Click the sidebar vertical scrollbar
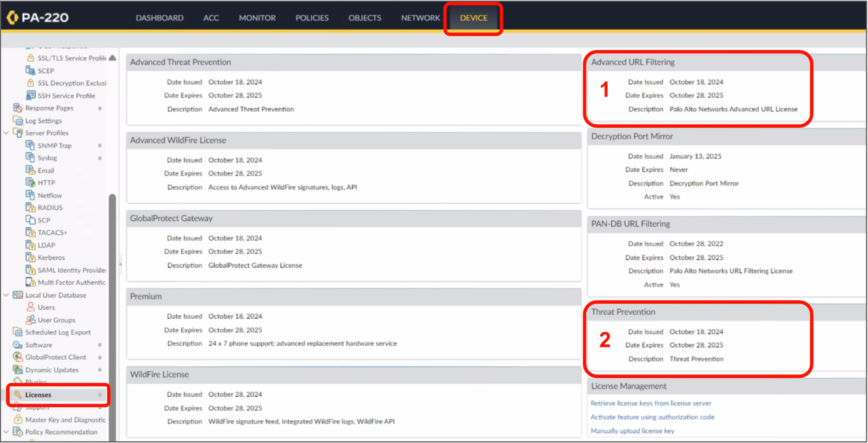The width and height of the screenshot is (868, 443). tap(112, 317)
